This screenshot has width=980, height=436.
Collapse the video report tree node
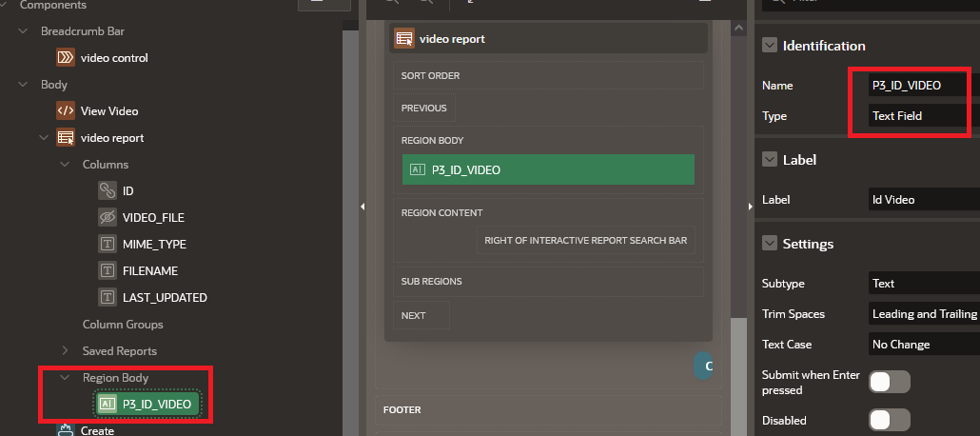tap(43, 138)
